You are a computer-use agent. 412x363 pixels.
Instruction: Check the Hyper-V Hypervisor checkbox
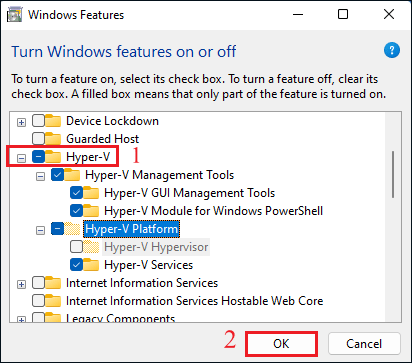[x=76, y=247]
